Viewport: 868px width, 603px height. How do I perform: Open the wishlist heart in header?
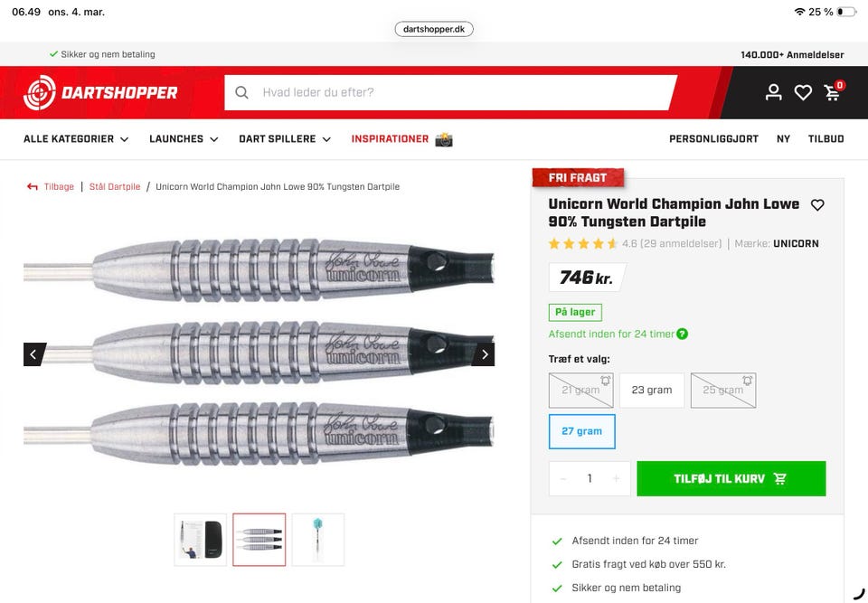(803, 92)
